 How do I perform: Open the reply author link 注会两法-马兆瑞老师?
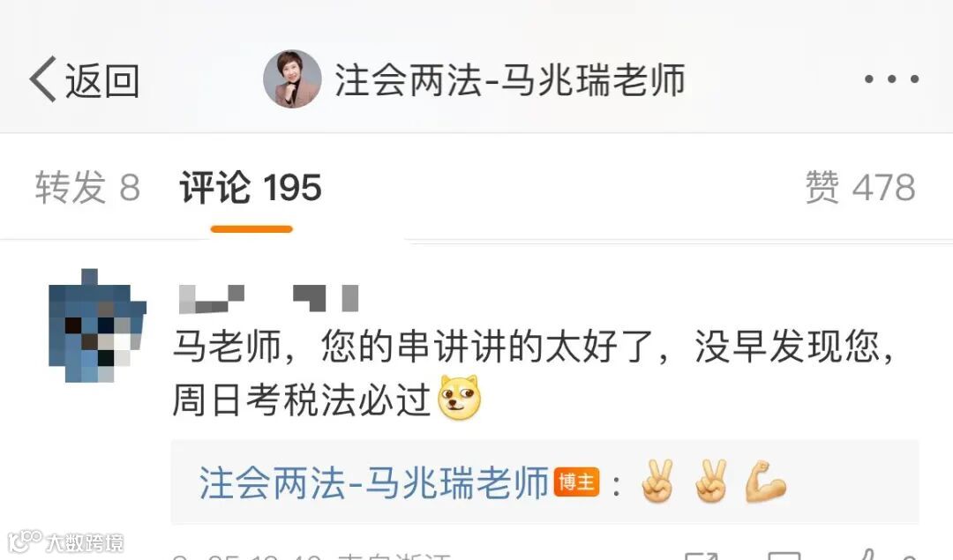tap(374, 483)
